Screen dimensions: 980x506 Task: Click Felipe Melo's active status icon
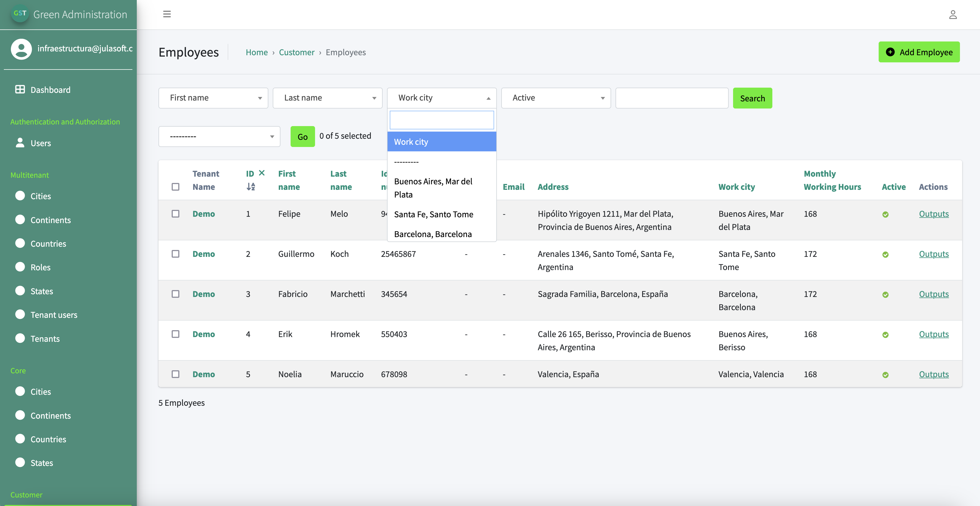click(885, 215)
